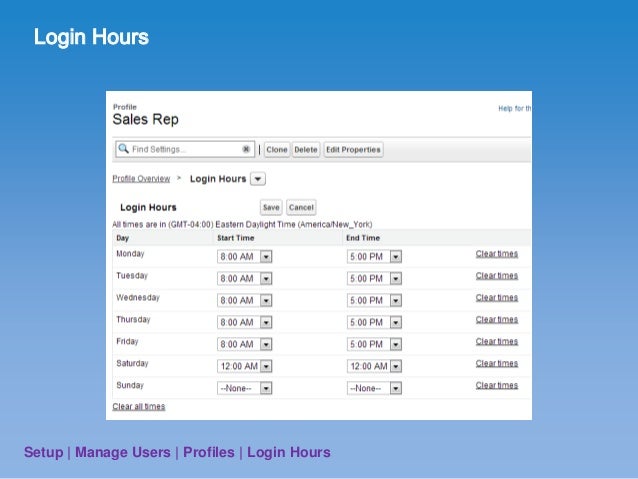
Task: Clear times for Monday
Action: pos(497,254)
